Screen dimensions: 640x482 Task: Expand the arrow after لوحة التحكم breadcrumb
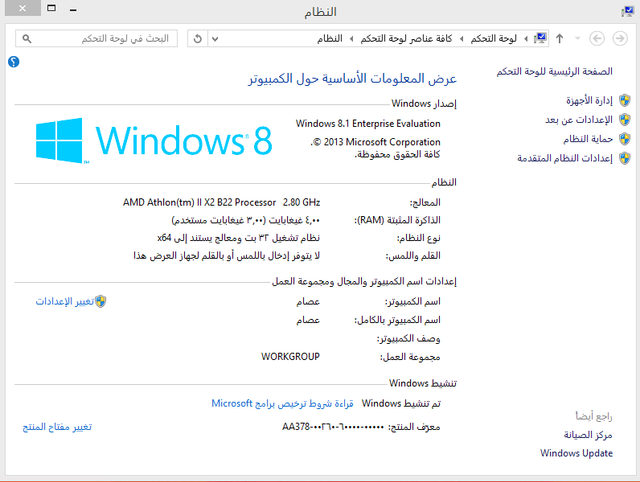(461, 39)
